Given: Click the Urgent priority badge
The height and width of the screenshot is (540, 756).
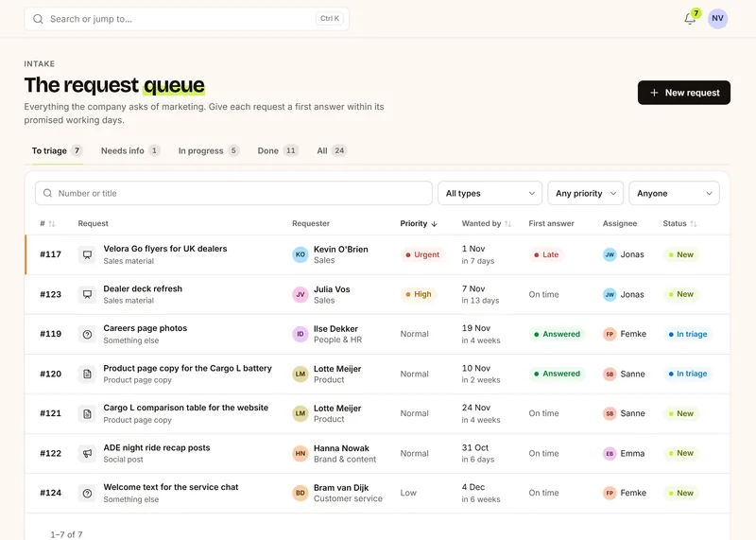Looking at the screenshot, I should click(421, 254).
